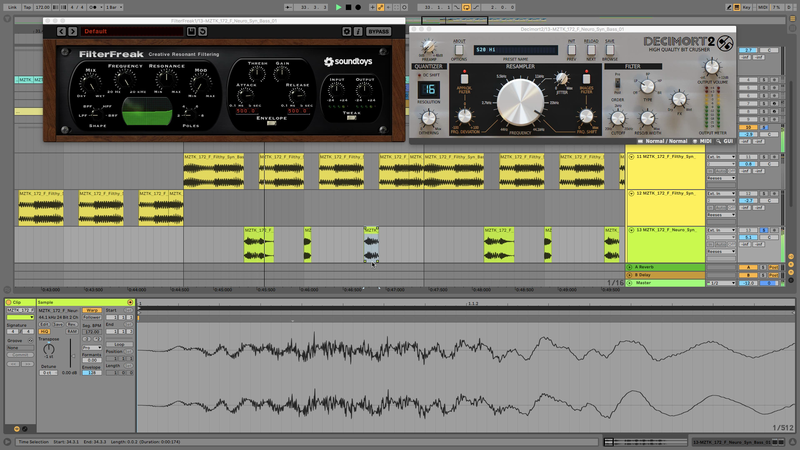Select the Clip box header tab
This screenshot has width=800, height=450.
pyautogui.click(x=20, y=302)
